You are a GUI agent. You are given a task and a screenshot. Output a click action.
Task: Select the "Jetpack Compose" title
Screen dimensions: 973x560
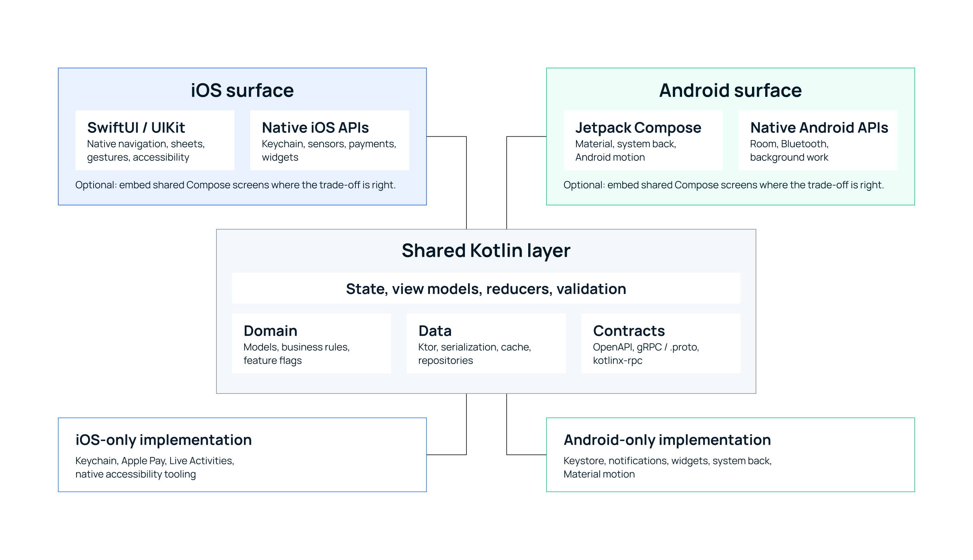638,128
